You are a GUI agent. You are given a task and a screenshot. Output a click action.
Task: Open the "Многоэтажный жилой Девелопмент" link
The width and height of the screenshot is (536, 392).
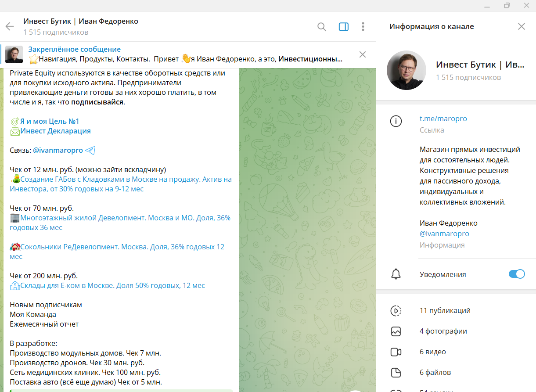(120, 223)
